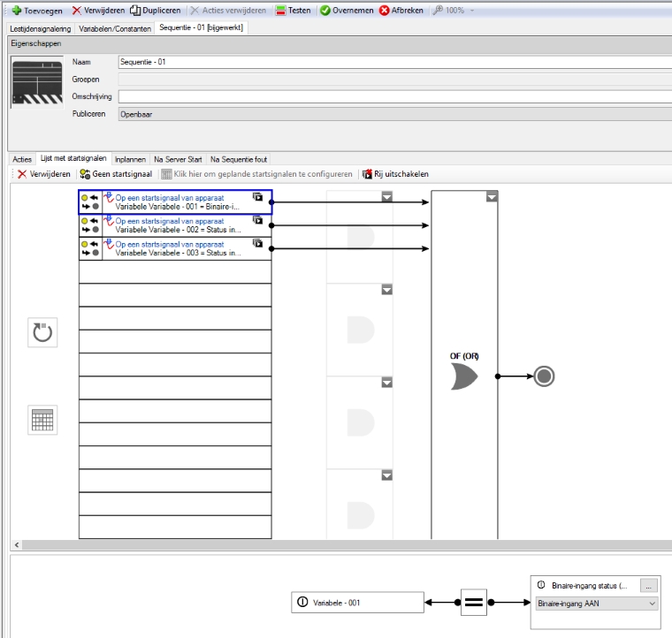Screen dimensions: 672x638
Task: Click the OF (OR) gate symbol
Action: point(464,377)
